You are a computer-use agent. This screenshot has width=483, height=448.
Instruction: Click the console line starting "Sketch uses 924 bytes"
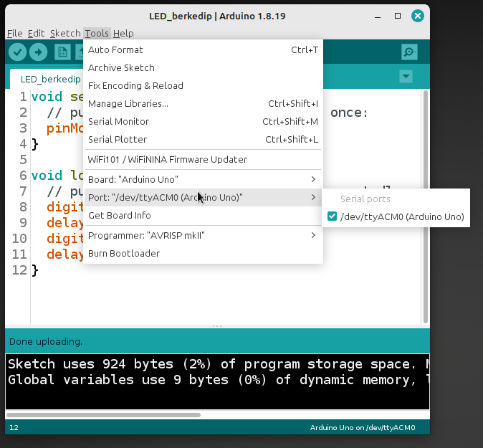tap(217, 364)
